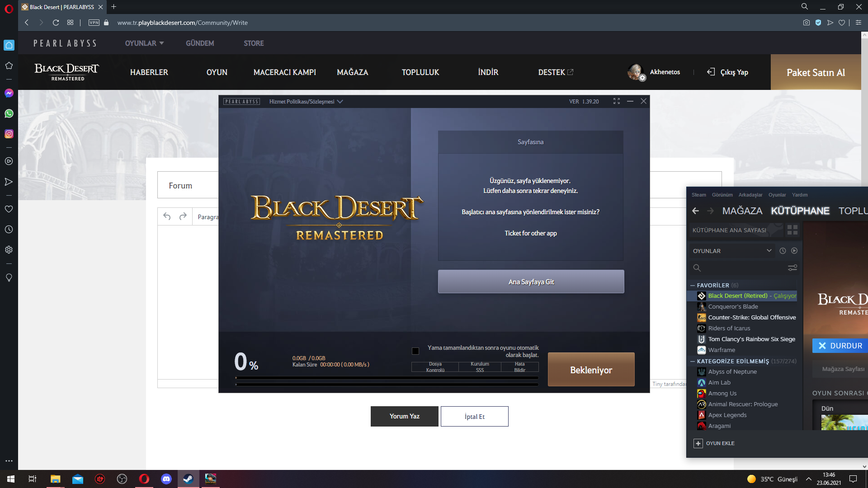Open Opera sidebar bookmarks star
The height and width of the screenshot is (488, 868).
pos(9,66)
